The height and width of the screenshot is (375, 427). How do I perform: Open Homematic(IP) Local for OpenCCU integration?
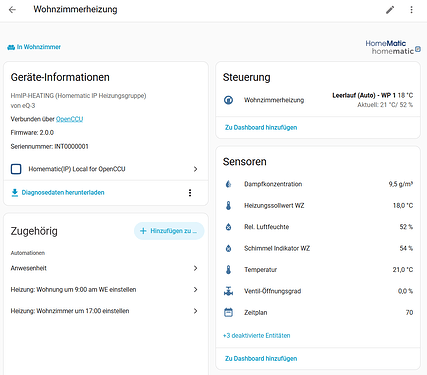click(x=106, y=169)
